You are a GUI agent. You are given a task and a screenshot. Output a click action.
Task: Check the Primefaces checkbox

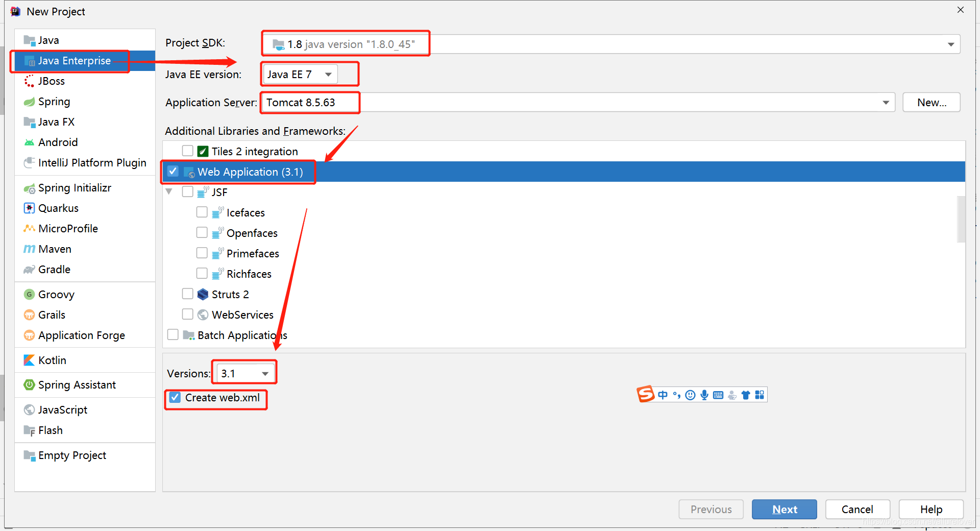[x=202, y=253]
